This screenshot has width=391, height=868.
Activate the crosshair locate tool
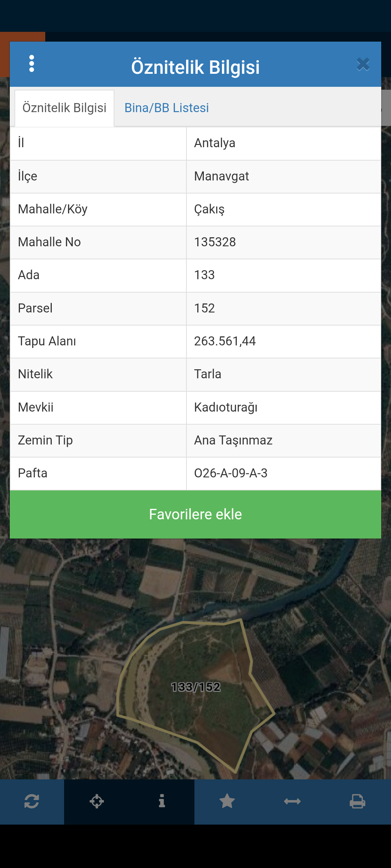[97, 801]
